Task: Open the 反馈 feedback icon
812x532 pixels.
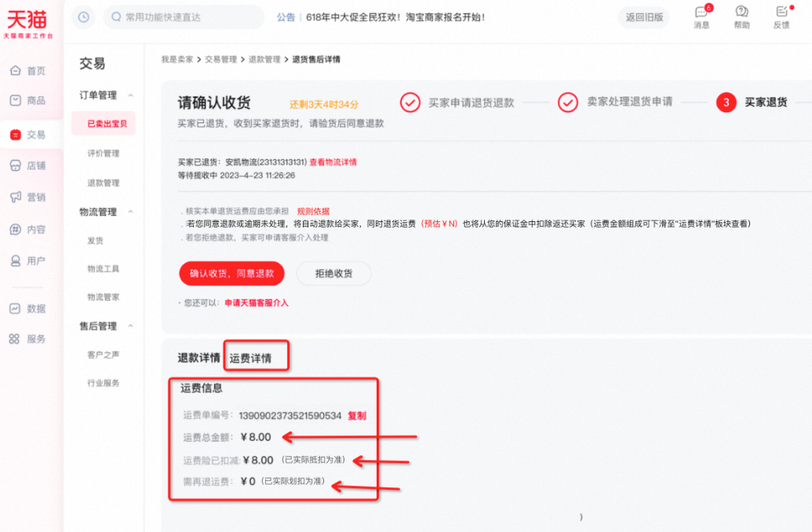Action: tap(781, 16)
